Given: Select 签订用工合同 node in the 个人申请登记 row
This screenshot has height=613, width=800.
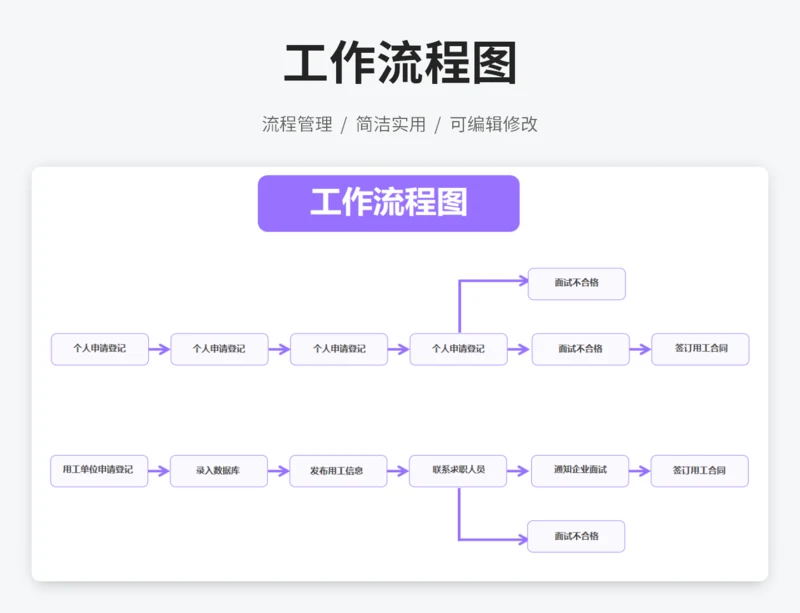Looking at the screenshot, I should 700,349.
